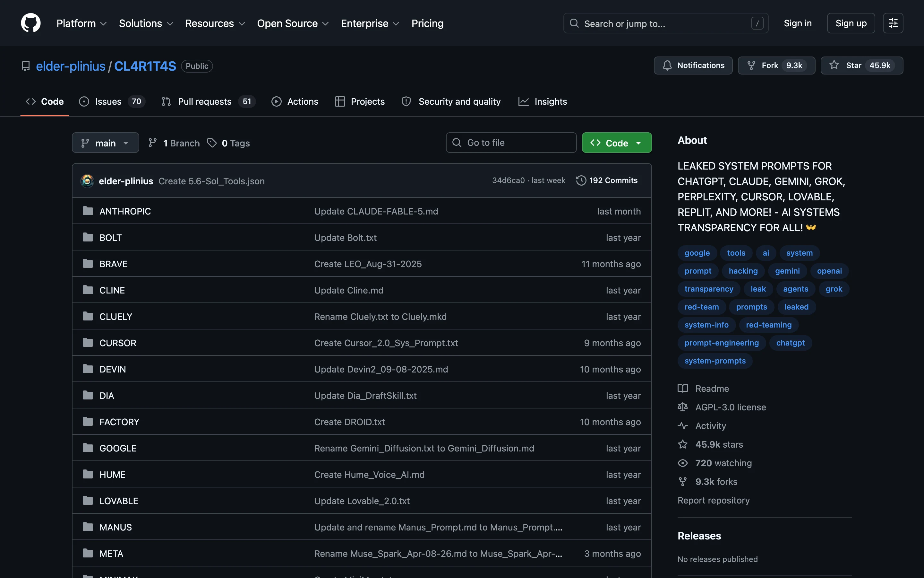Open the elder-plinius owner link in header

(71, 66)
